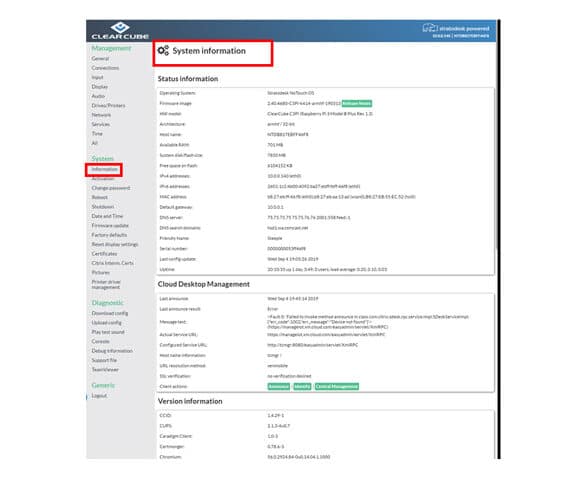This screenshot has height=478, width=585.
Task: Open the Display settings page
Action: [x=100, y=87]
